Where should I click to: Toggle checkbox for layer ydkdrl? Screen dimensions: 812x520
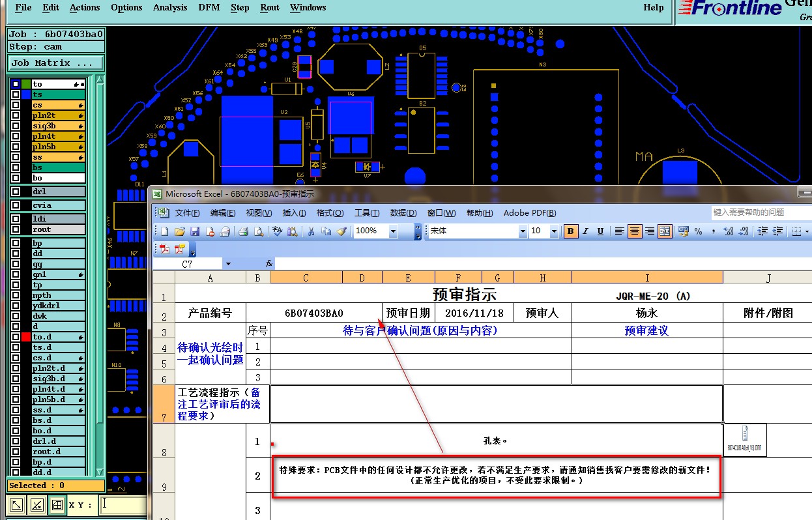point(15,306)
